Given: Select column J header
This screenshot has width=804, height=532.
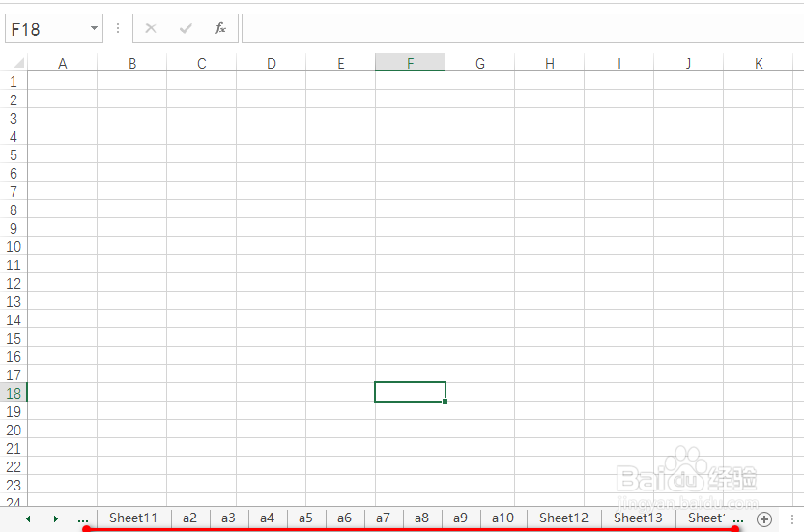Looking at the screenshot, I should 689,63.
